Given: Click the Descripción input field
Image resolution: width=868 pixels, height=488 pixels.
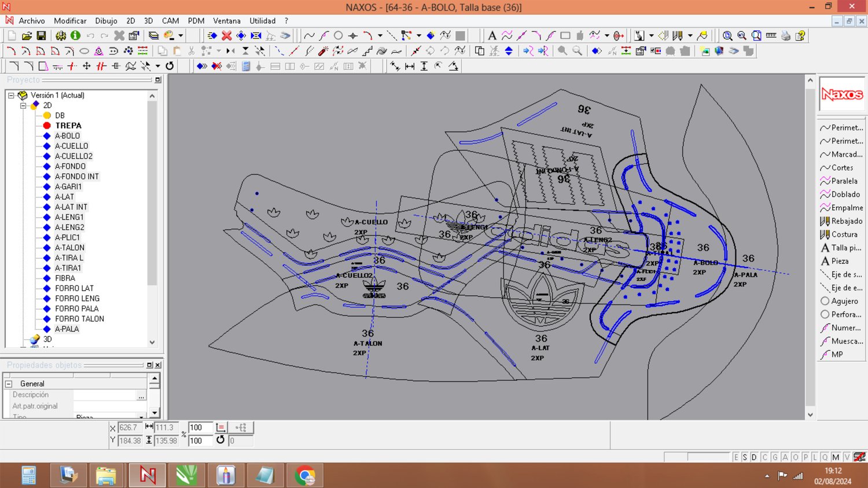Looking at the screenshot, I should pos(104,395).
